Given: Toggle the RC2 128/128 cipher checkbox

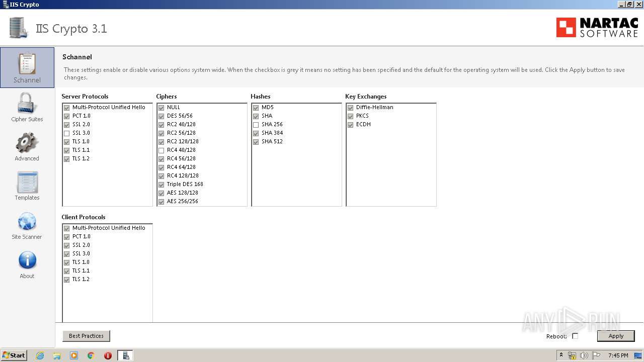Looking at the screenshot, I should tap(161, 142).
